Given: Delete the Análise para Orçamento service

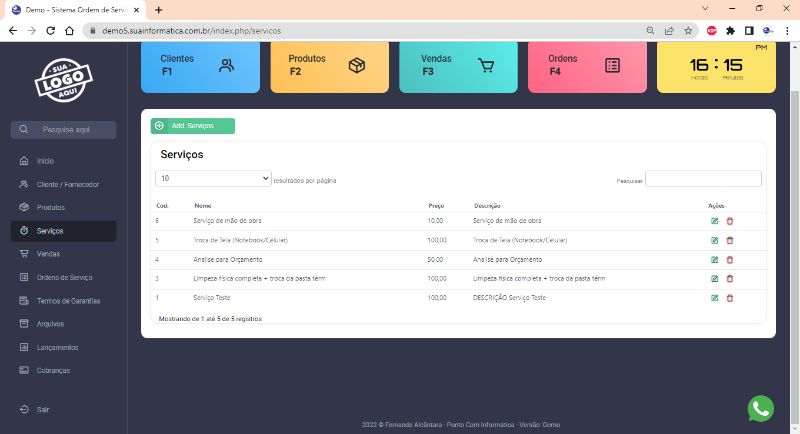Looking at the screenshot, I should pos(729,259).
